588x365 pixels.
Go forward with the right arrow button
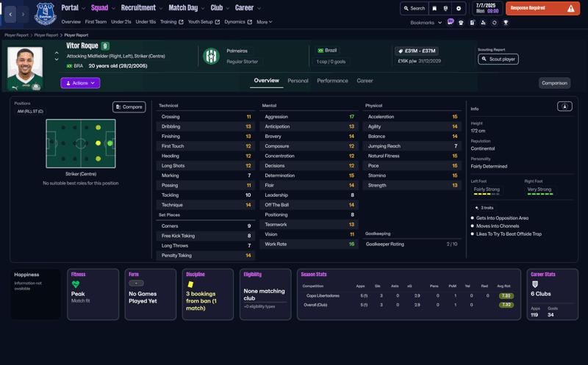[x=23, y=14]
